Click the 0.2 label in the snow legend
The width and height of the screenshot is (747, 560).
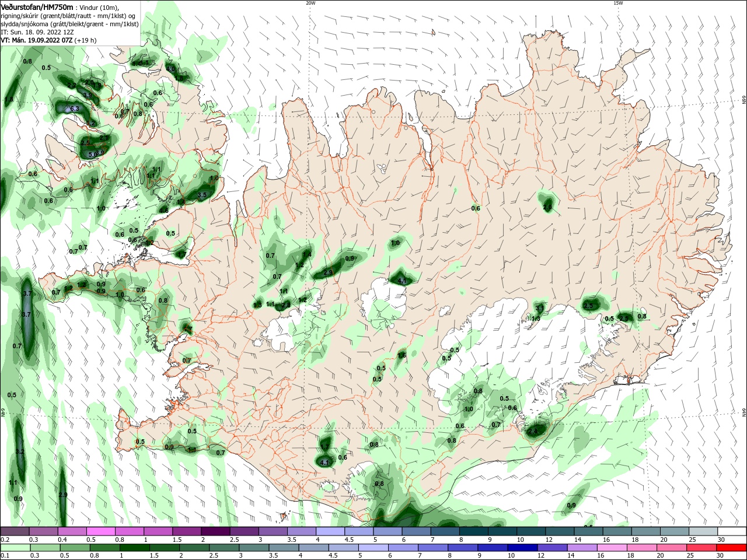click(5, 540)
